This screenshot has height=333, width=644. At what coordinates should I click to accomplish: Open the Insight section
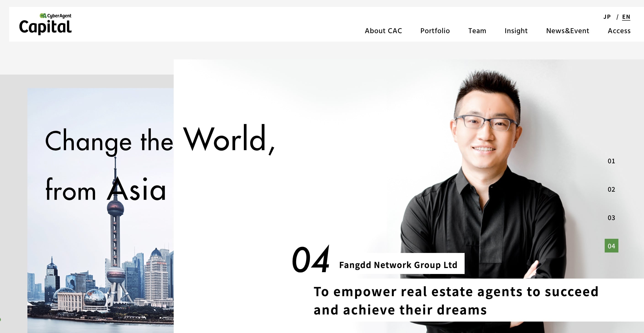click(x=516, y=31)
